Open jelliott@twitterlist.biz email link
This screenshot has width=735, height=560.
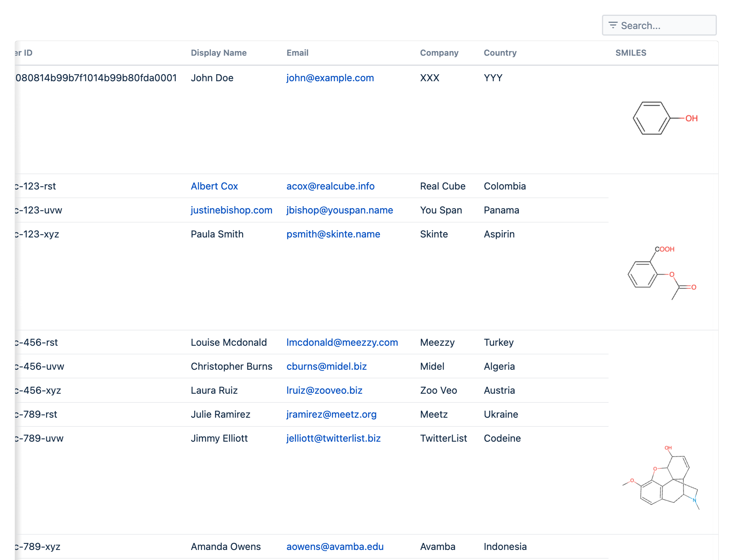click(333, 438)
